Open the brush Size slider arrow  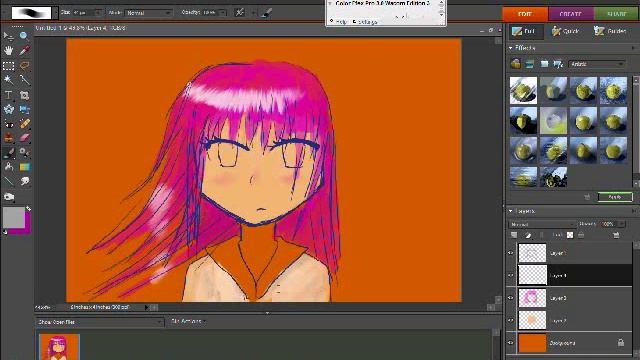pyautogui.click(x=98, y=13)
